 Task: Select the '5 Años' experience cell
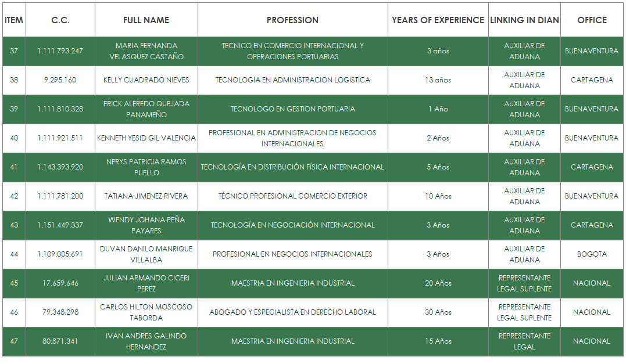[x=438, y=167]
